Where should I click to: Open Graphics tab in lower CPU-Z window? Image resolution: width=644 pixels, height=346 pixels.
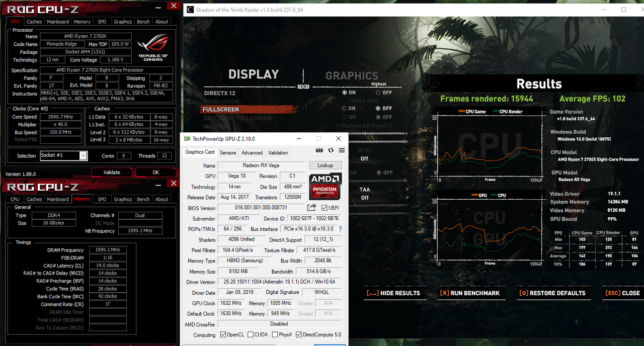123,199
